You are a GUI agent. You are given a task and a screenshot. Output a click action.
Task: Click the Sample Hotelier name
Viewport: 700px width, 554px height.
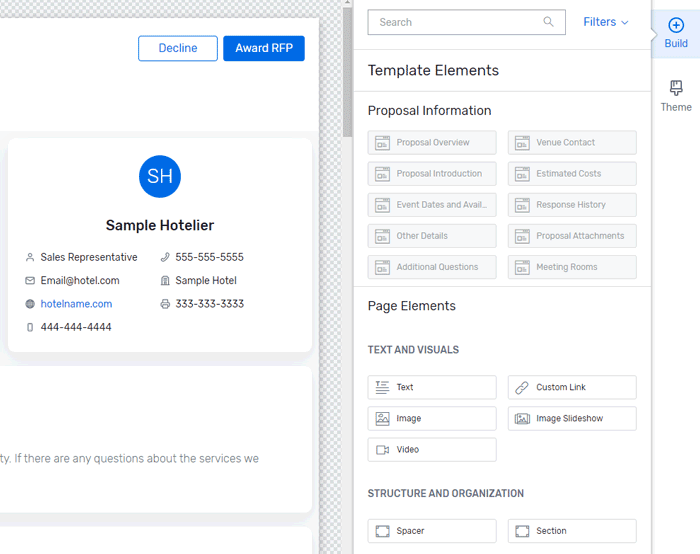[x=160, y=225]
